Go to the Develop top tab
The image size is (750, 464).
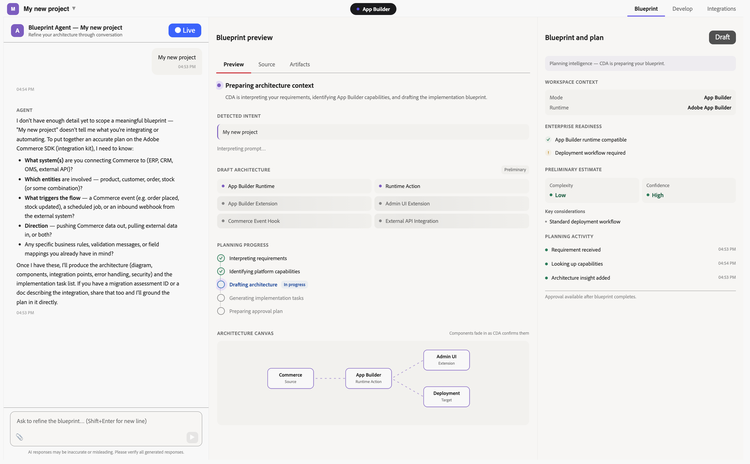click(x=682, y=9)
